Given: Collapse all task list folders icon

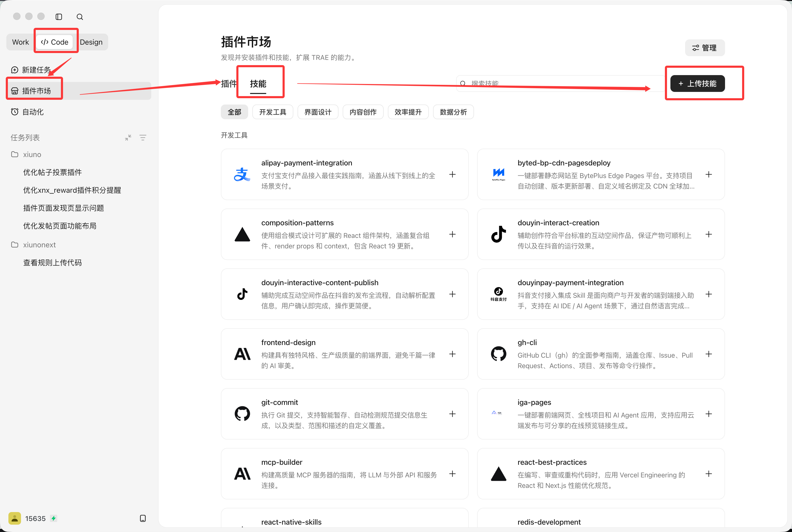Looking at the screenshot, I should (x=128, y=138).
